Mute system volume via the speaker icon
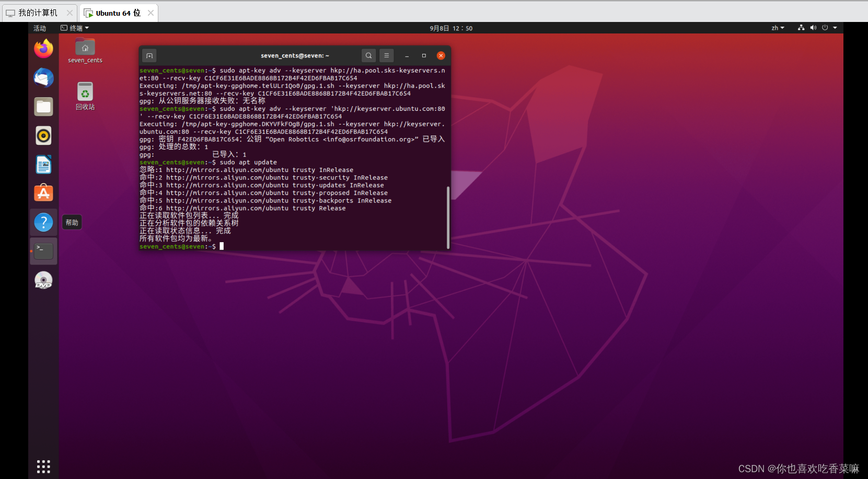Image resolution: width=868 pixels, height=479 pixels. point(814,28)
